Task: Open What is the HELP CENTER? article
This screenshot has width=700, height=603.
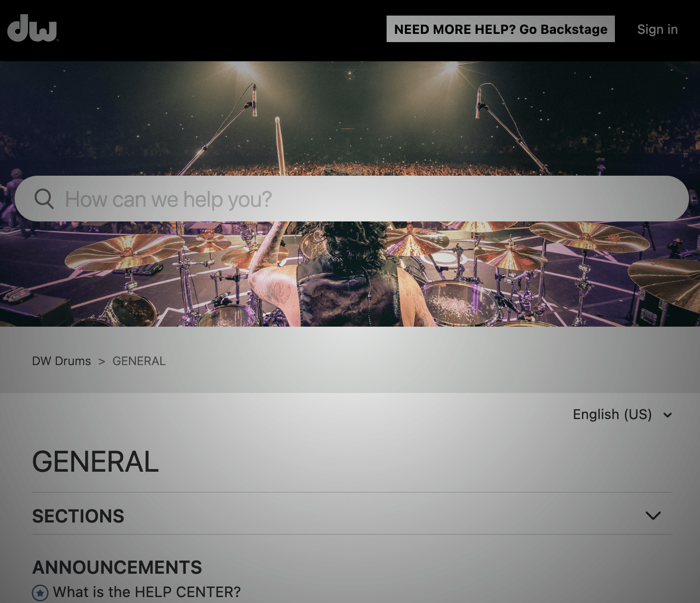Action: pyautogui.click(x=146, y=592)
